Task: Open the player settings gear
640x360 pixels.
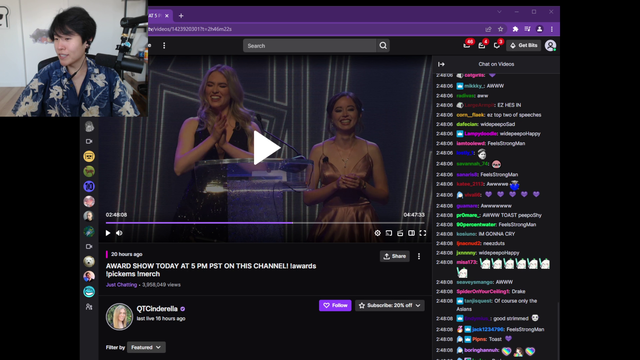Action: pos(378,233)
